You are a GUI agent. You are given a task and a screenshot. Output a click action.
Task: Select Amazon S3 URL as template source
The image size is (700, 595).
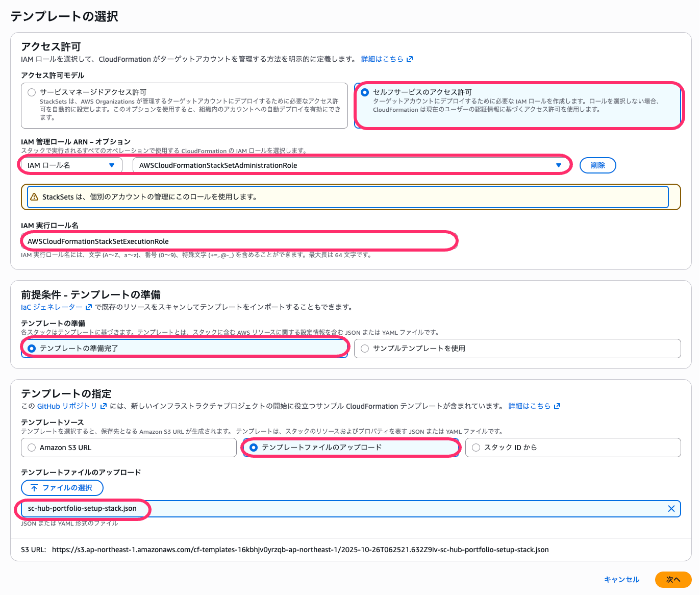tap(31, 447)
